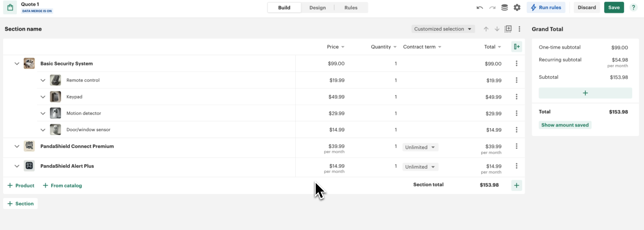The image size is (644, 230).
Task: Collapse the Basic Security System row
Action: click(x=17, y=64)
